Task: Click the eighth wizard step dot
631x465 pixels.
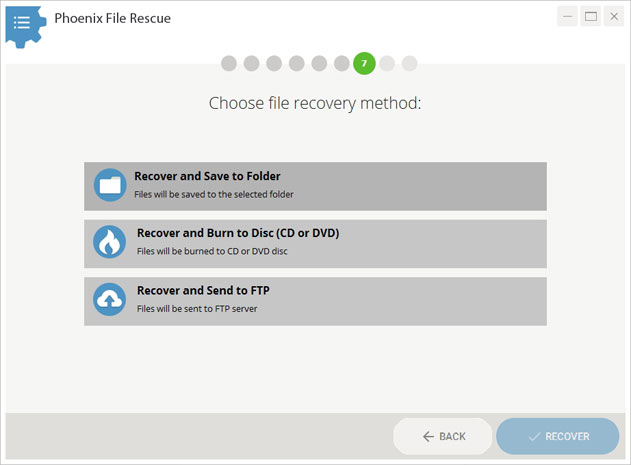Action: click(387, 63)
